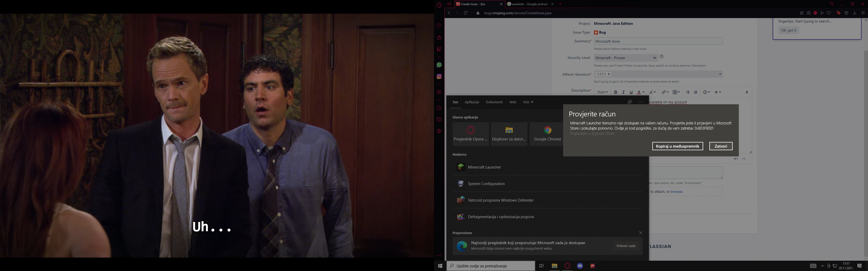This screenshot has width=868, height=271.
Task: Reload the Jira page
Action: click(466, 13)
